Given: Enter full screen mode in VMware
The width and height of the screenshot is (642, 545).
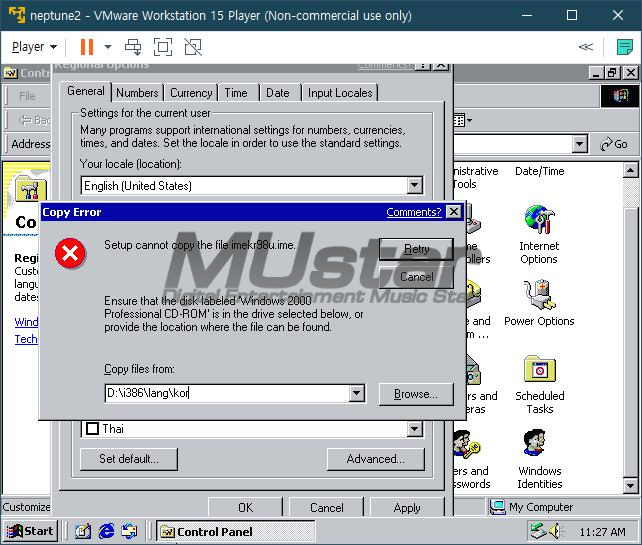Looking at the screenshot, I should tap(163, 47).
